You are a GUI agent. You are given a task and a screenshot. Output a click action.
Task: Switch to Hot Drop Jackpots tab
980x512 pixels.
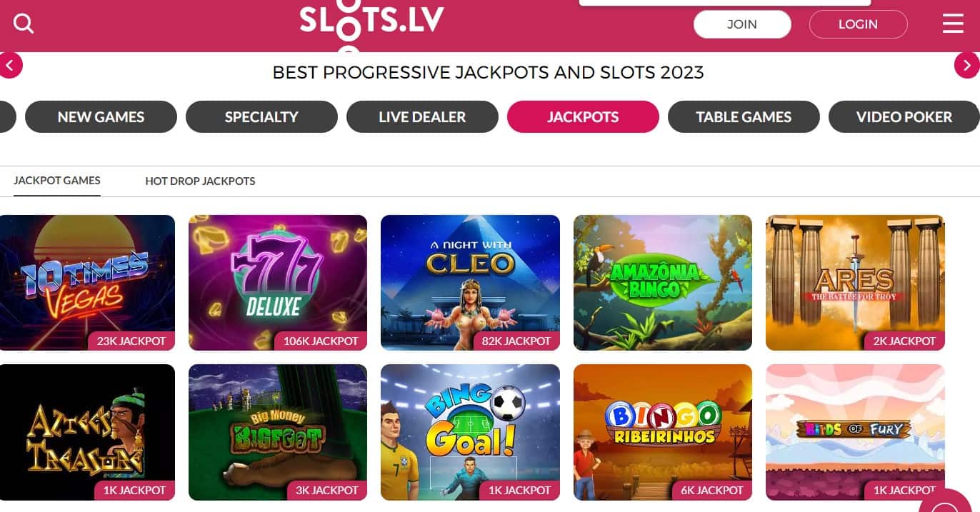[200, 181]
